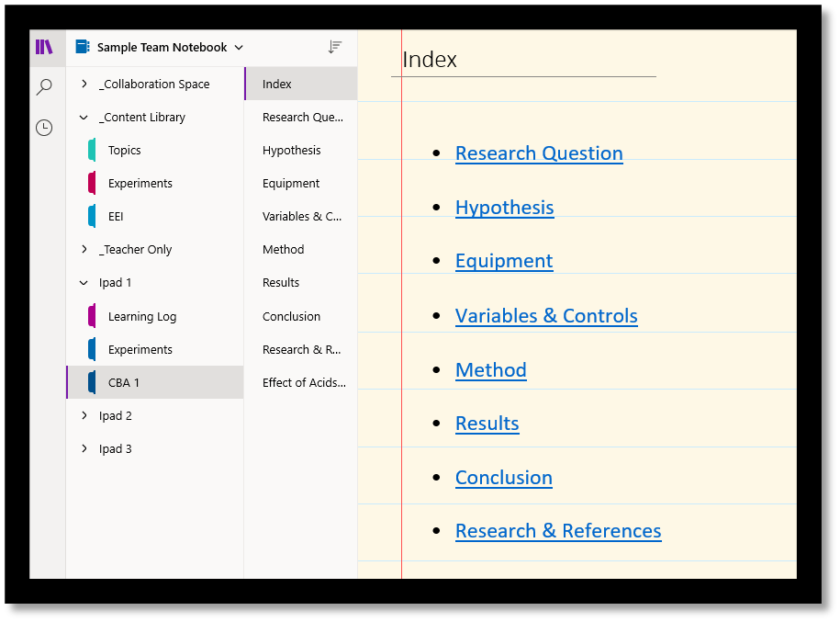Select the Topics section
The image size is (840, 622).
pyautogui.click(x=155, y=150)
